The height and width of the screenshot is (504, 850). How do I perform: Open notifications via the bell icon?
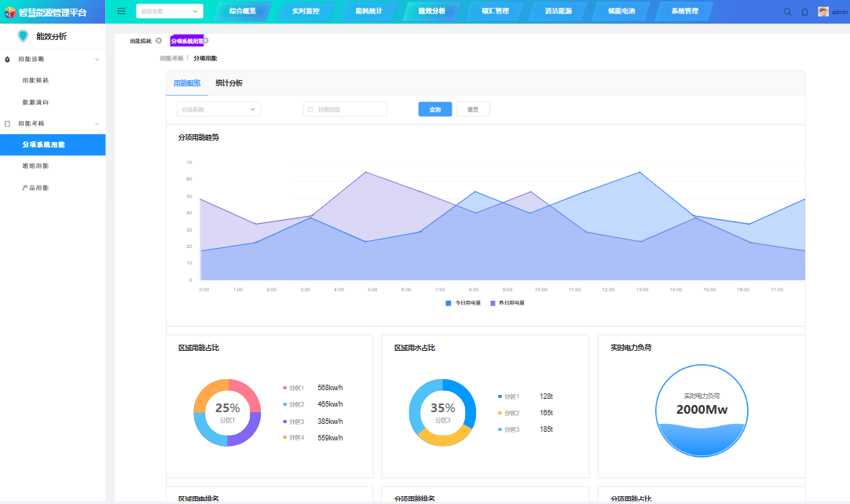click(804, 12)
